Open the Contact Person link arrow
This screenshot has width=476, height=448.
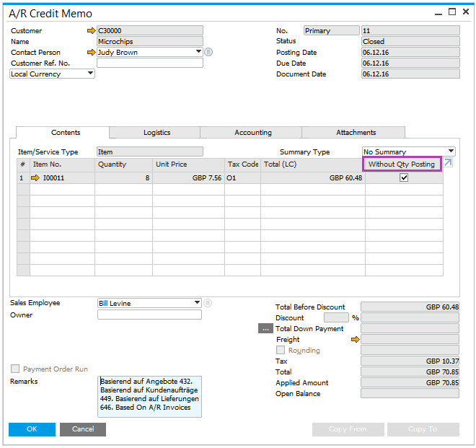(x=91, y=52)
